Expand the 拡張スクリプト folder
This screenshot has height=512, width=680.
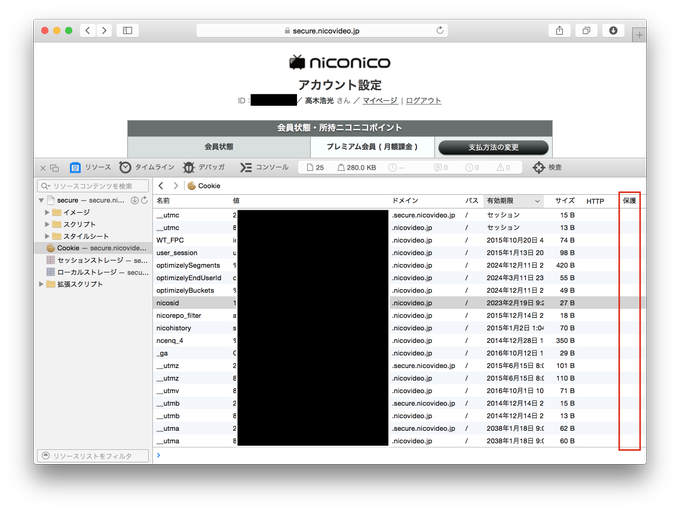tap(41, 284)
